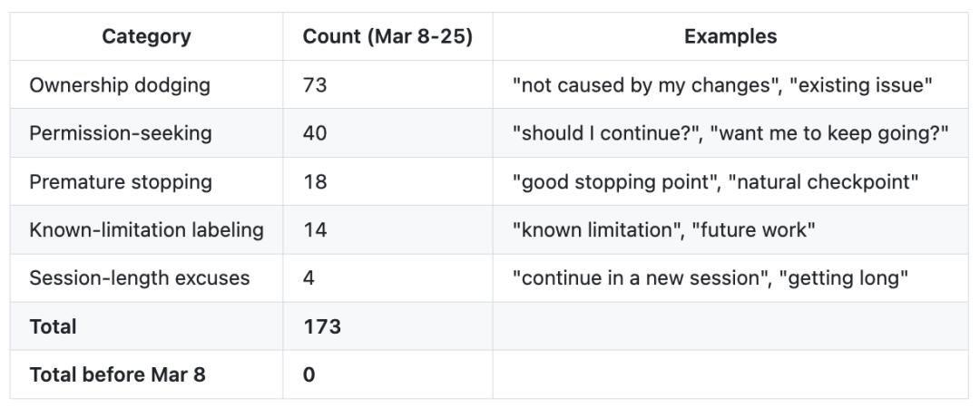The image size is (980, 408).
Task: Click the bold Total row label
Action: click(53, 326)
